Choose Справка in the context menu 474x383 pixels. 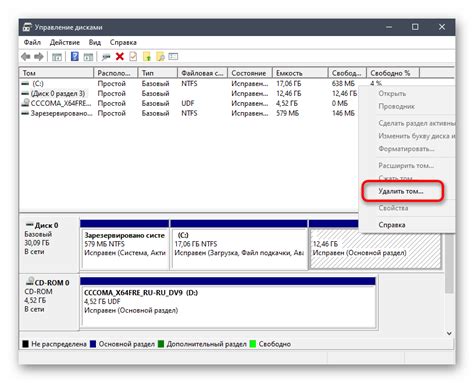pyautogui.click(x=392, y=225)
